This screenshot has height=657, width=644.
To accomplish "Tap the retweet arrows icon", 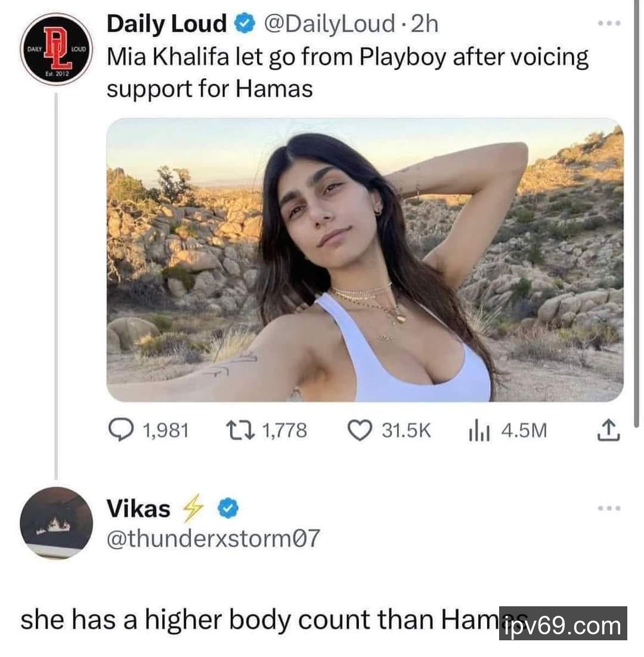I will (x=240, y=430).
